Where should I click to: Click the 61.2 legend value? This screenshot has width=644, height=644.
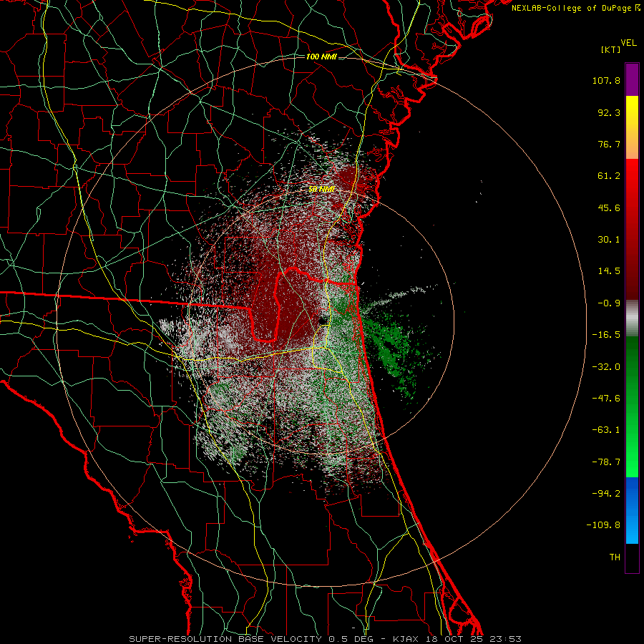(609, 176)
